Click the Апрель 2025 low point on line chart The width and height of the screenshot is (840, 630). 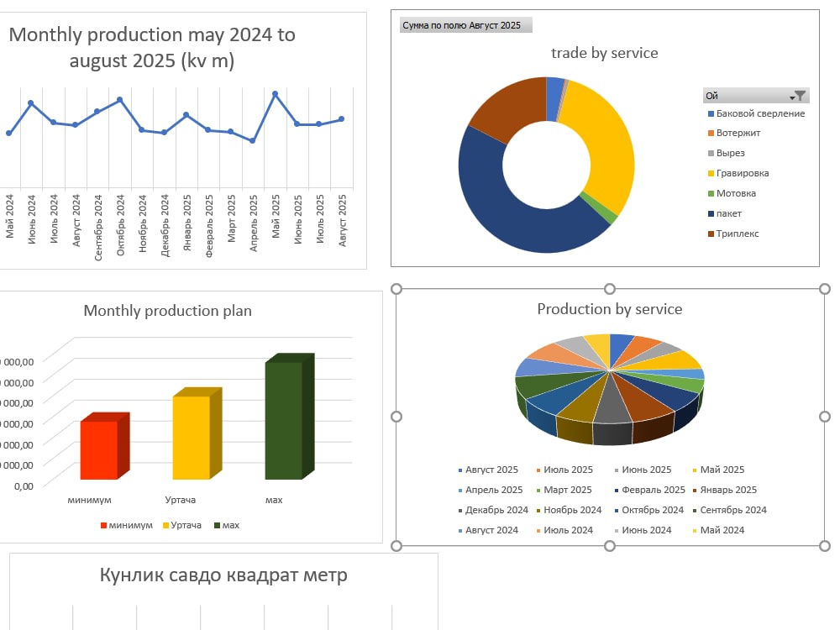252,141
